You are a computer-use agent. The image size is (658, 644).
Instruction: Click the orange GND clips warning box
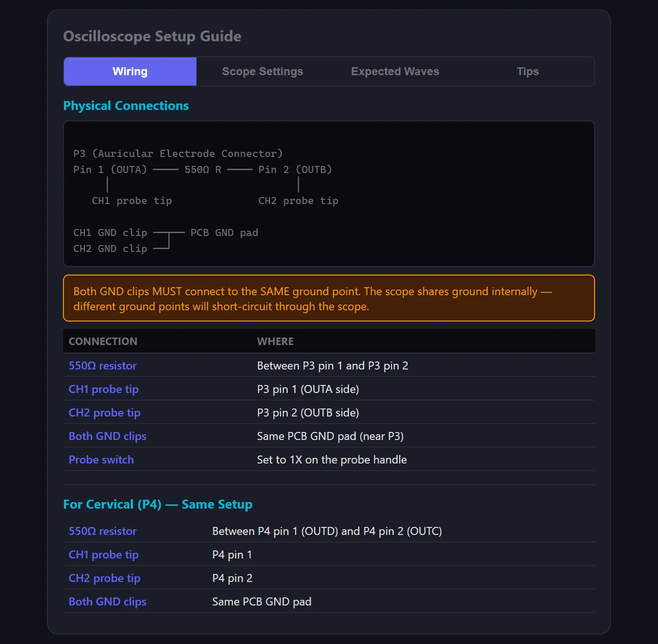[x=329, y=298]
